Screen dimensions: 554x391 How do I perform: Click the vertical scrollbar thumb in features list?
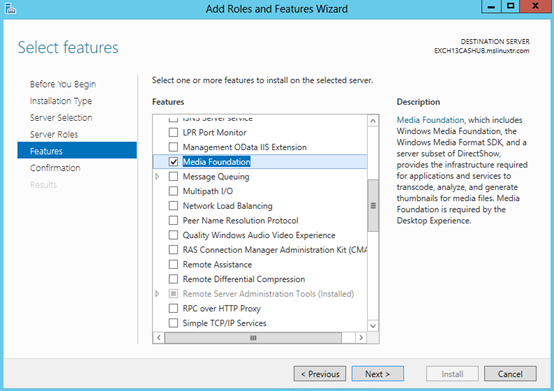coord(373,206)
